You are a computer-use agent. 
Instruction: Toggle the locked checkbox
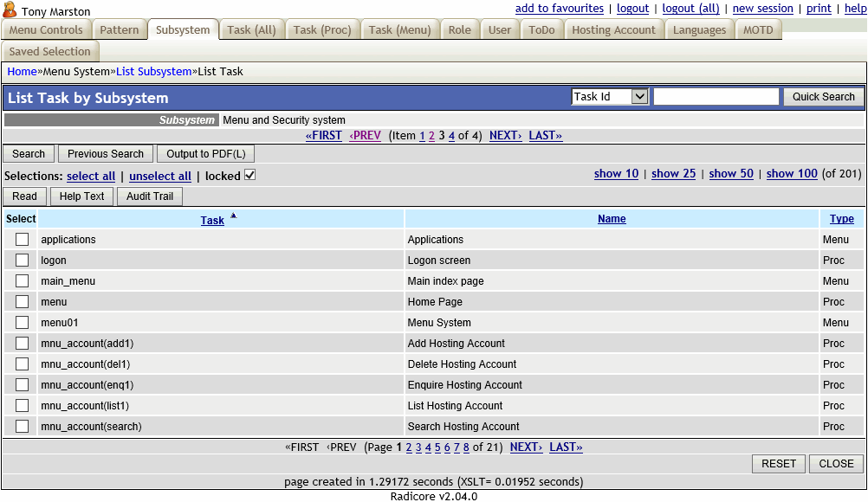tap(249, 175)
